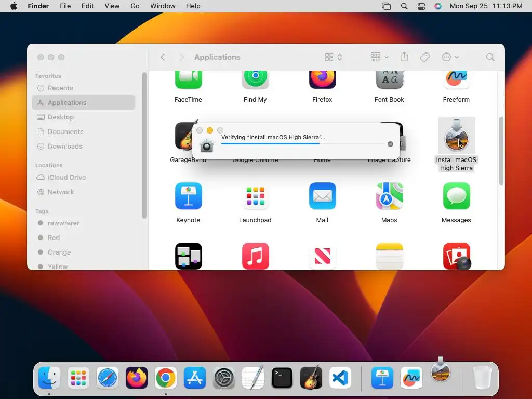The image size is (532, 399).
Task: Open the Window menu
Action: 163,6
